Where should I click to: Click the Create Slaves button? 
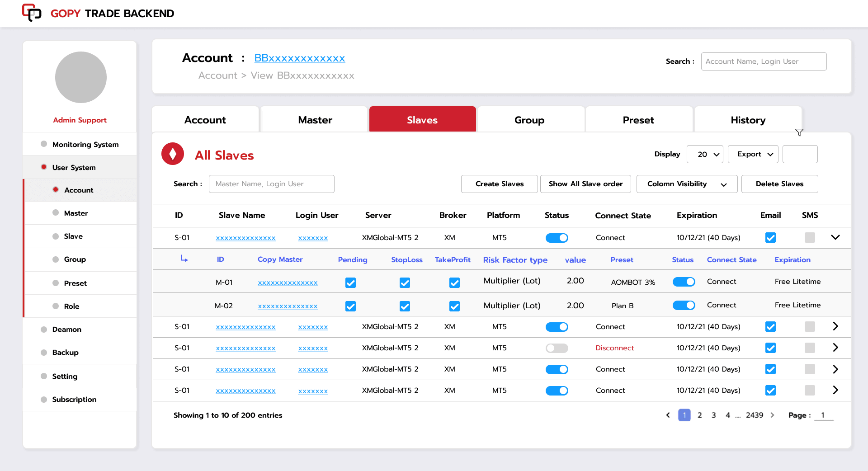499,184
